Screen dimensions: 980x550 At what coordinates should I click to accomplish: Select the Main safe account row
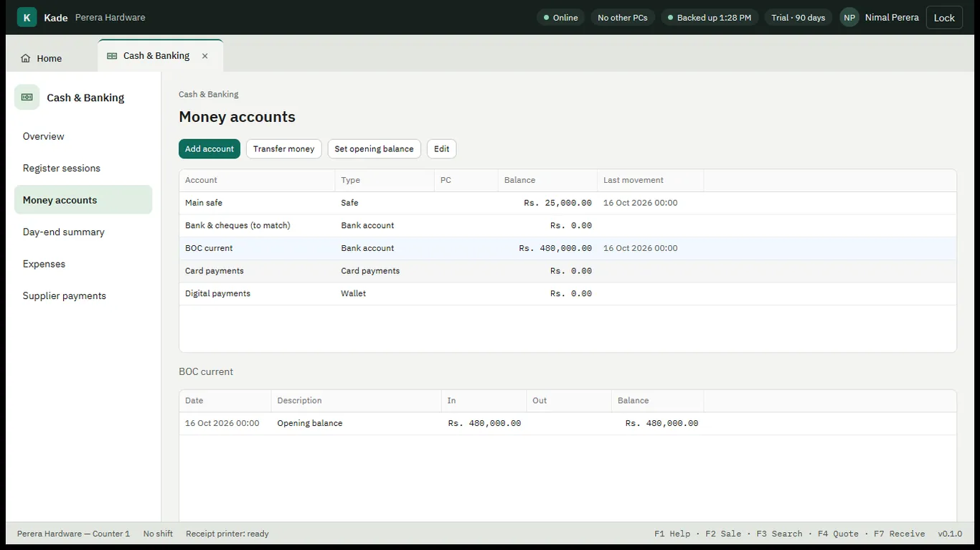567,203
